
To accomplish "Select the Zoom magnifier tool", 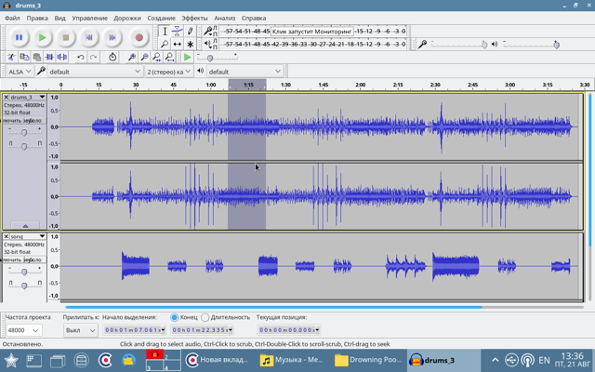I will pyautogui.click(x=164, y=44).
